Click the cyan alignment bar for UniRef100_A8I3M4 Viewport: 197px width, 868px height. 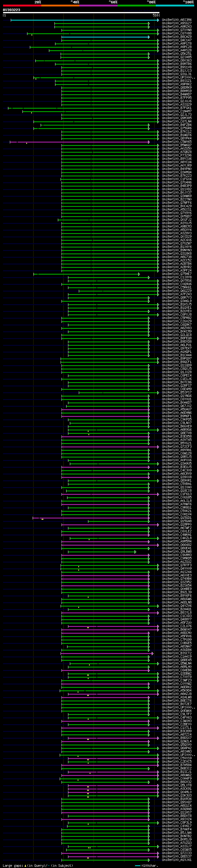(x=85, y=20)
